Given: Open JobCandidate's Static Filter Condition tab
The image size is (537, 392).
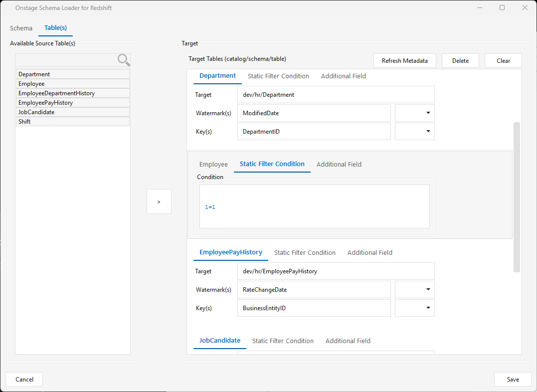Looking at the screenshot, I should tap(283, 341).
